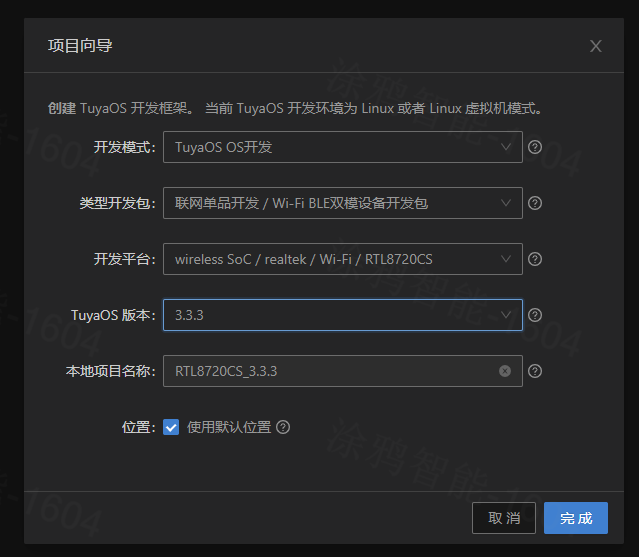Click the 完成 button
Screen dimensions: 639x557
click(x=576, y=518)
